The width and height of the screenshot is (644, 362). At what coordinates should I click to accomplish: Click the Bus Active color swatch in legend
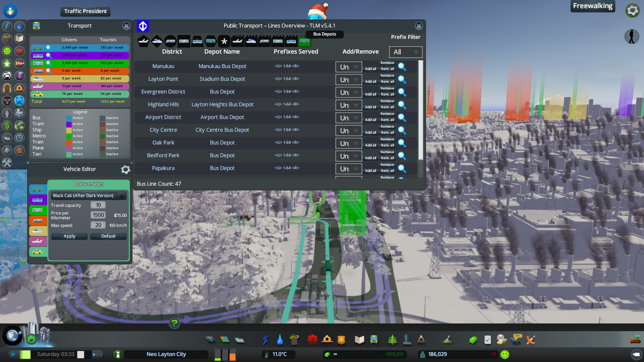[69, 118]
